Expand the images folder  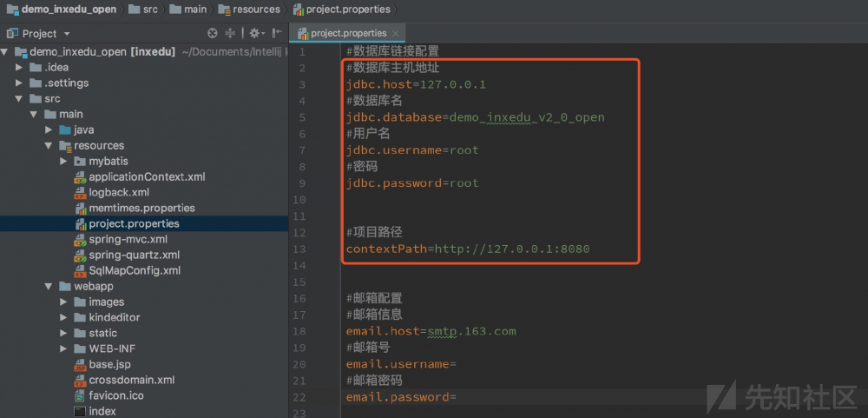(63, 302)
